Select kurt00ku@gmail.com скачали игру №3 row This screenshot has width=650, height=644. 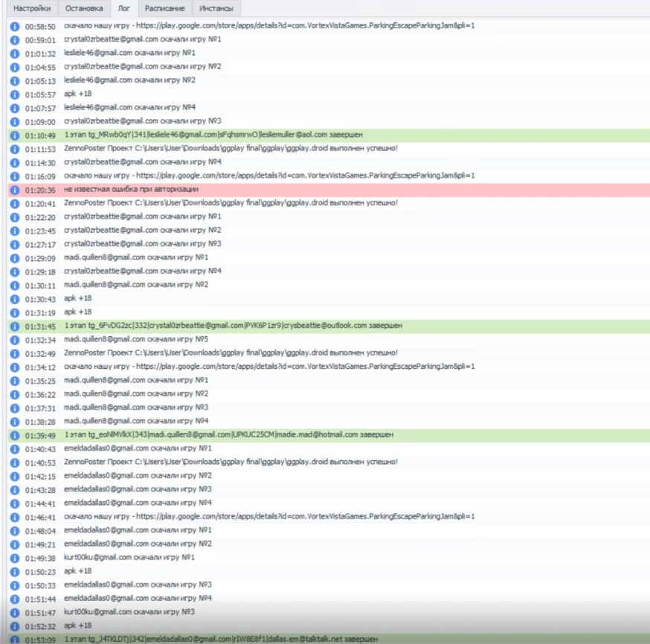click(x=328, y=613)
